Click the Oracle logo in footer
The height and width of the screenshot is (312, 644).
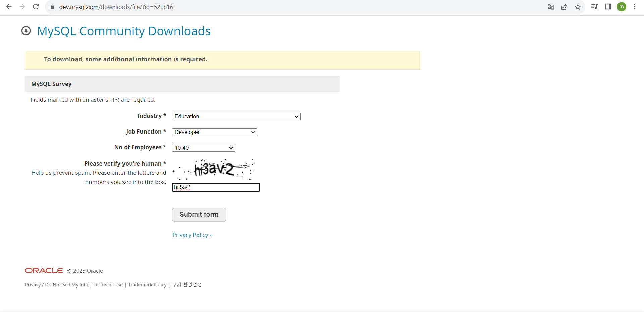pyautogui.click(x=44, y=271)
